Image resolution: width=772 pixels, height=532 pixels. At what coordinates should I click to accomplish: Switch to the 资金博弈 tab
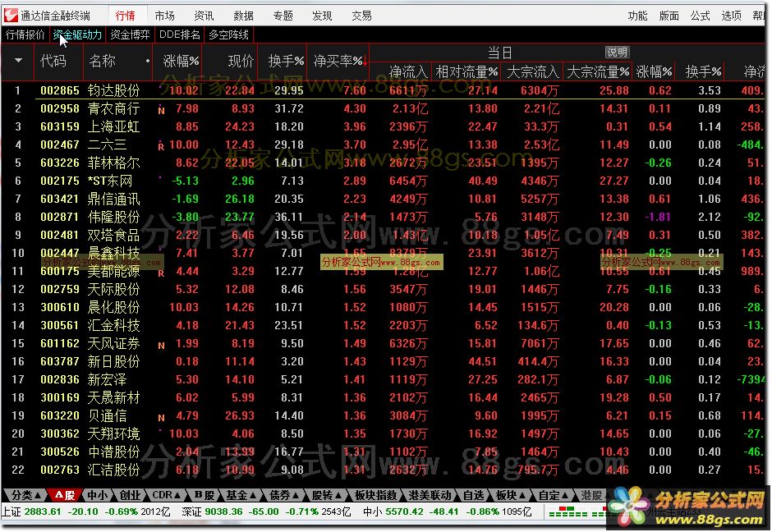click(130, 34)
